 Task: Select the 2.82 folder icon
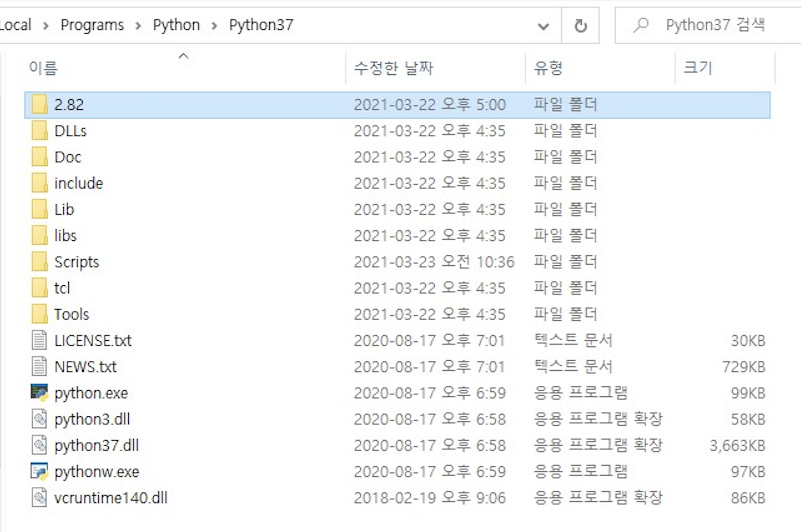pyautogui.click(x=39, y=105)
